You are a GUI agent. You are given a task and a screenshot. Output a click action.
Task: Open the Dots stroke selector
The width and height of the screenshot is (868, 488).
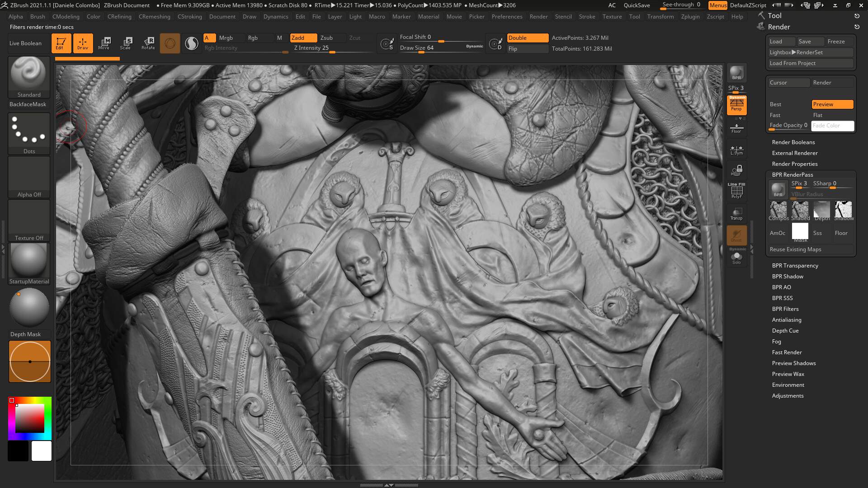click(29, 133)
